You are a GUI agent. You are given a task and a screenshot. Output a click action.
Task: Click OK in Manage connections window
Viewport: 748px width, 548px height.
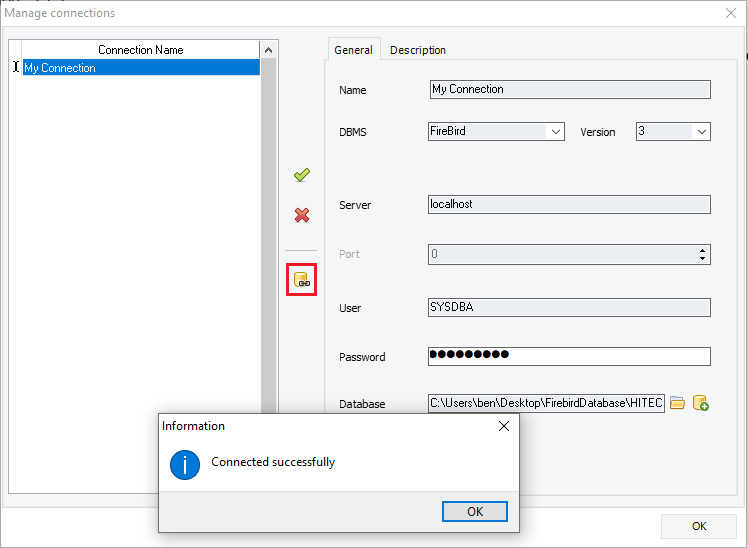tap(699, 526)
